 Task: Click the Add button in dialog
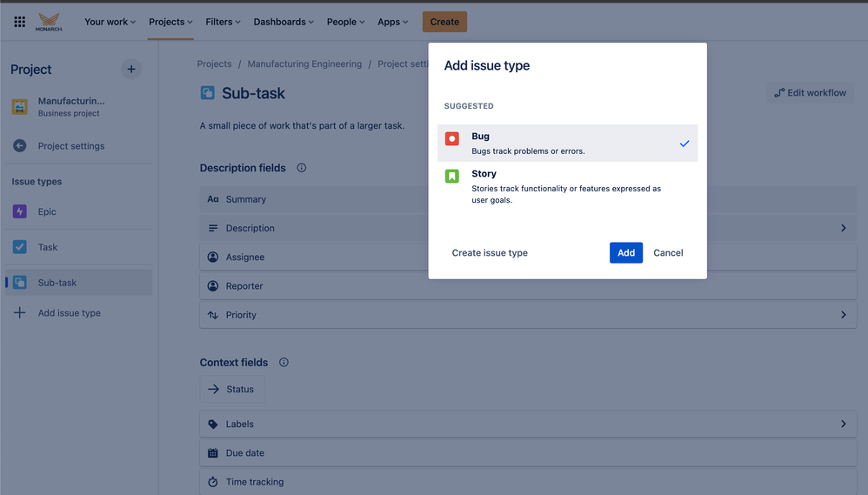[626, 252]
